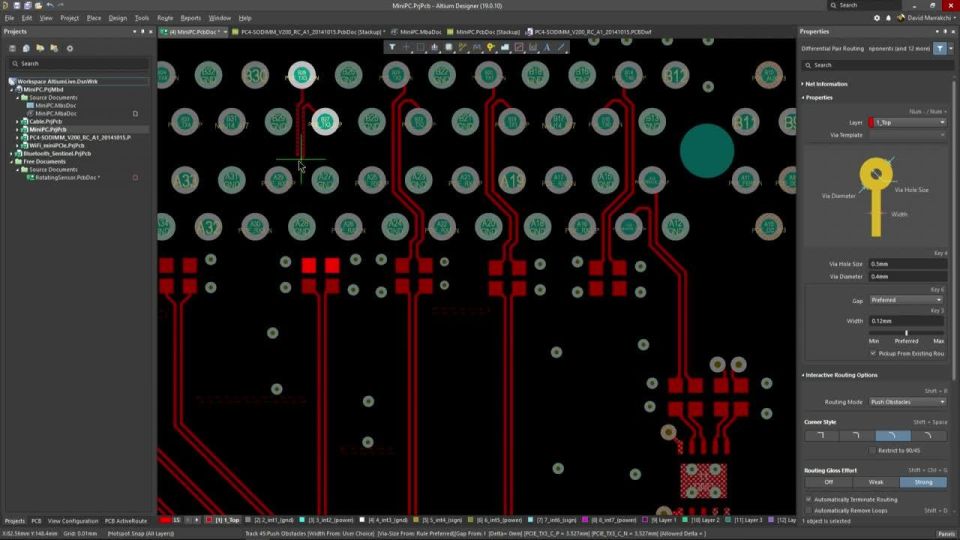This screenshot has width=960, height=540.
Task: Open the notifications bell in the title area
Action: pos(888,18)
